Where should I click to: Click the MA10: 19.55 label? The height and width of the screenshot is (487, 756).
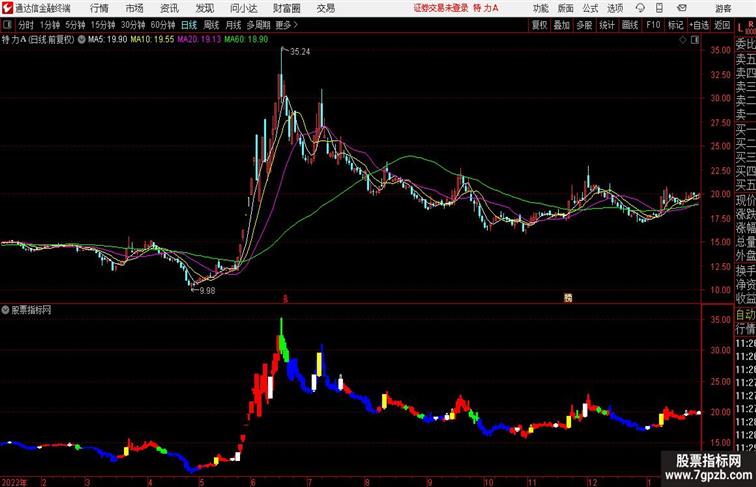pos(152,40)
